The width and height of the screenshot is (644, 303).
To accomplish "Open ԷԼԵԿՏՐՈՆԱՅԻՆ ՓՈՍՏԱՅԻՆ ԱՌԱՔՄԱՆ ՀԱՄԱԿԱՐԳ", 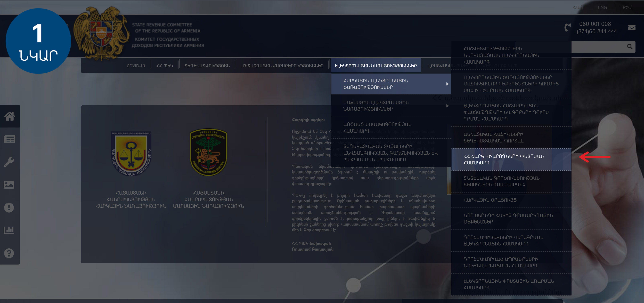I will (511, 284).
